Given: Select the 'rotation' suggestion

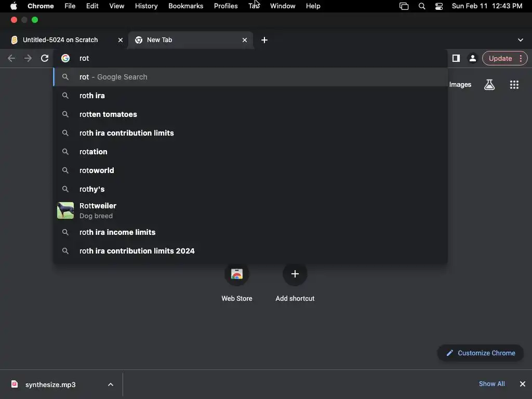Looking at the screenshot, I should click(250, 152).
